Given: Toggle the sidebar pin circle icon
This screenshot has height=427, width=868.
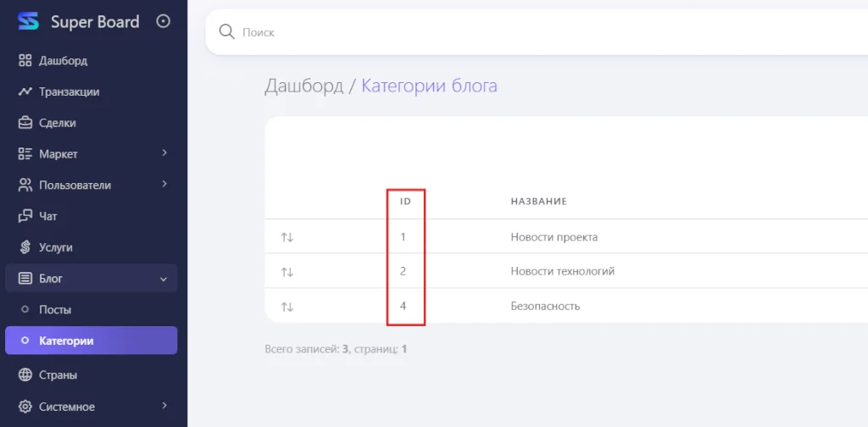Looking at the screenshot, I should pos(164,21).
